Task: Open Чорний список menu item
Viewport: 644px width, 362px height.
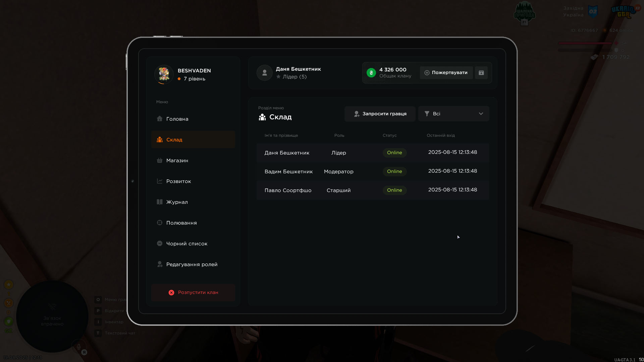Action: click(x=186, y=244)
